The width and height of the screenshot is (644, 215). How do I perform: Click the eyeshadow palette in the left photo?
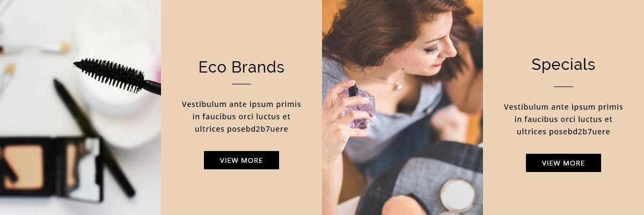tap(51, 169)
